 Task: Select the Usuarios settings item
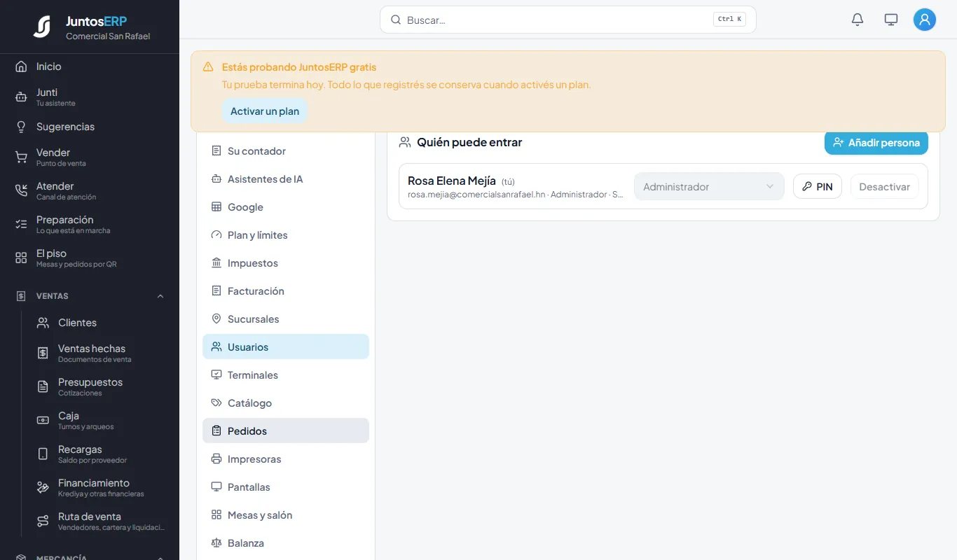[x=286, y=347]
